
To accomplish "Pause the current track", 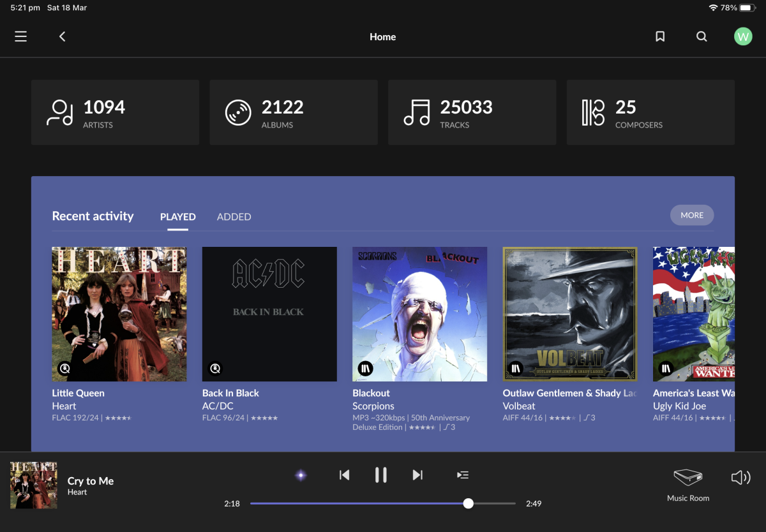I will point(381,475).
